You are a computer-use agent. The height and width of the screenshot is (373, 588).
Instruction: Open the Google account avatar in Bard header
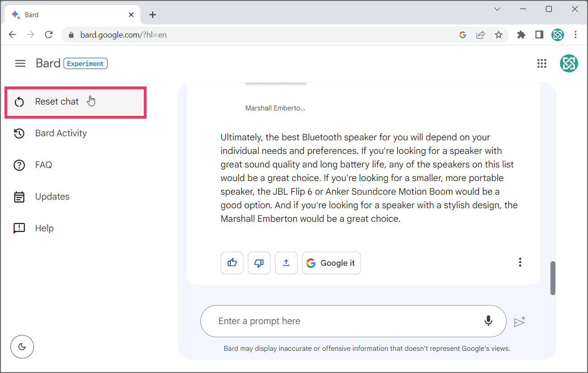point(569,63)
